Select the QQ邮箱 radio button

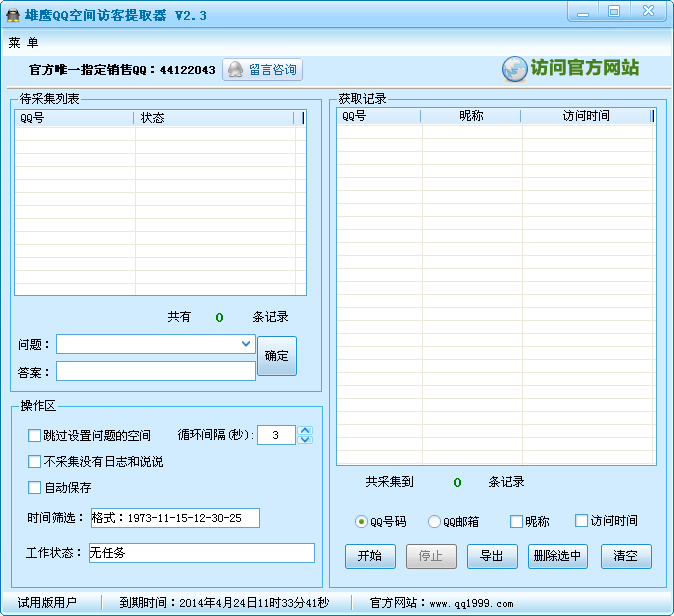[434, 521]
